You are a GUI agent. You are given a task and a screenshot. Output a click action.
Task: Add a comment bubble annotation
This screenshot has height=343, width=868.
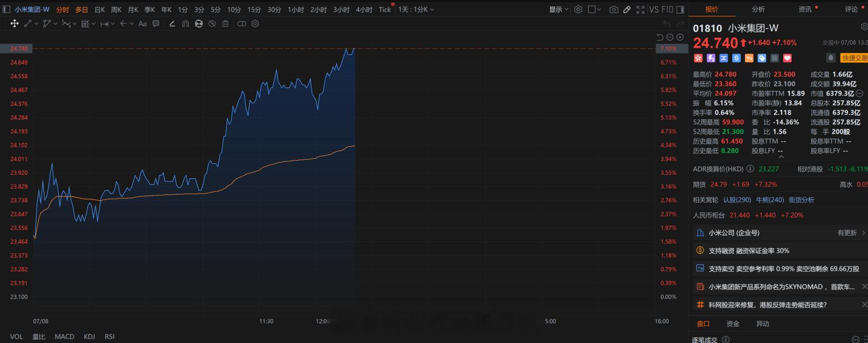coord(156,23)
